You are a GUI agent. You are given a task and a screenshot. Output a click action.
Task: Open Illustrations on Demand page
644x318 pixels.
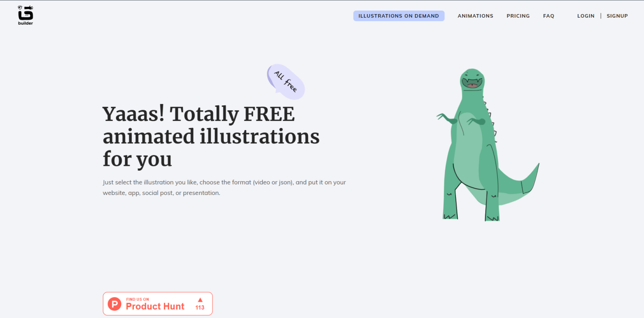(399, 16)
